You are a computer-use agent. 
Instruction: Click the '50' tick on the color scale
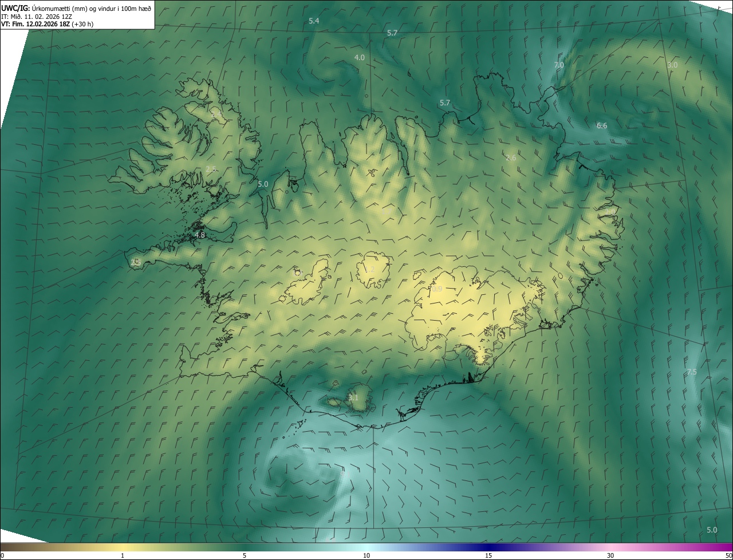[728, 555]
